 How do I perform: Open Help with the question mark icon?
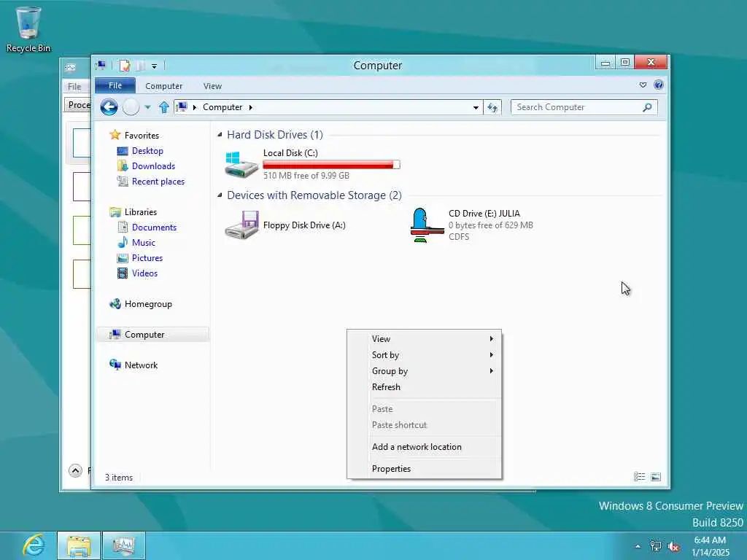659,85
